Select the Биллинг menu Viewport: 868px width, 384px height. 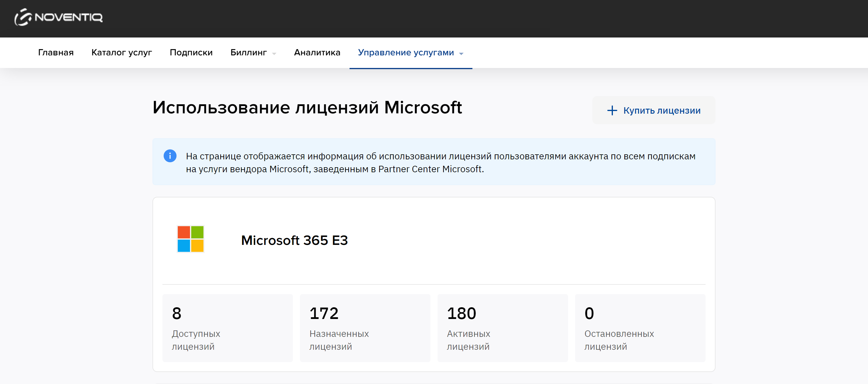pos(249,52)
